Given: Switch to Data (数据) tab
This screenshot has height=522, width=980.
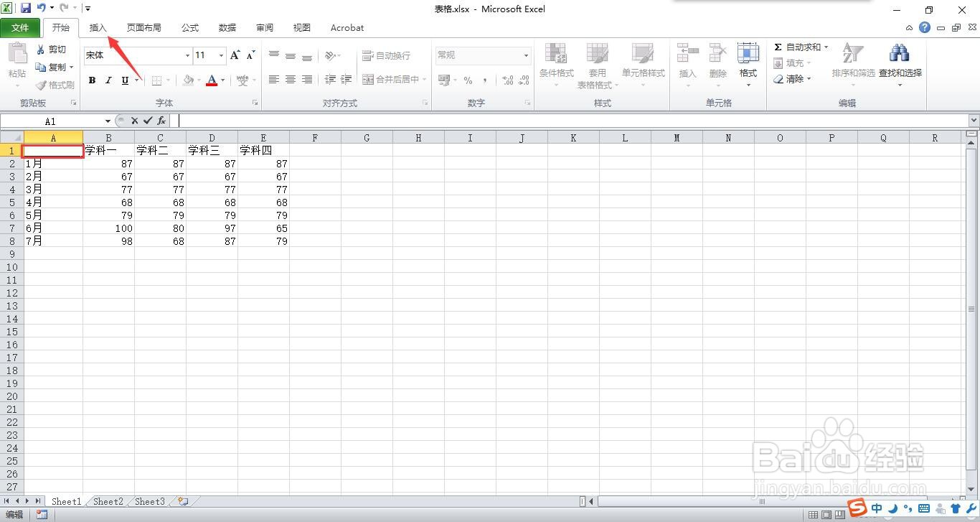Looking at the screenshot, I should pos(227,28).
